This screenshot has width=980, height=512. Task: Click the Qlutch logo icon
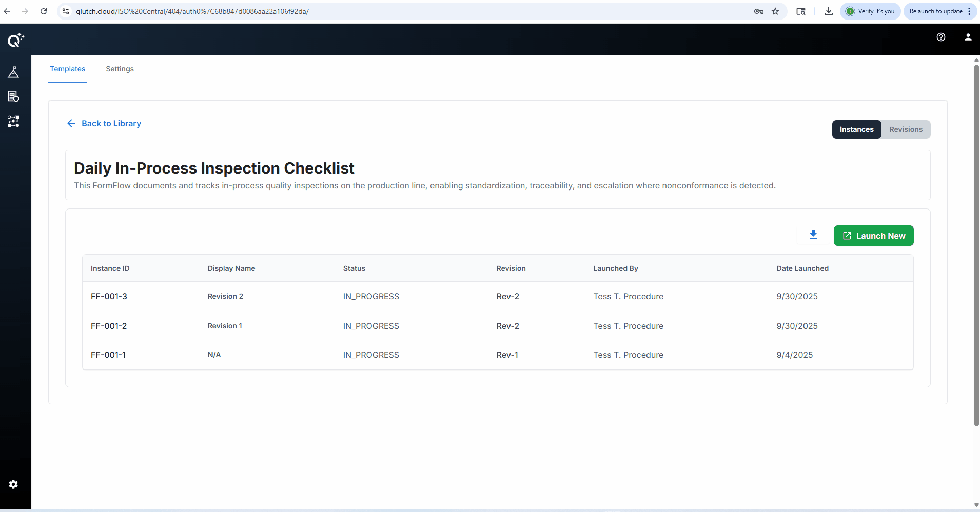(15, 40)
